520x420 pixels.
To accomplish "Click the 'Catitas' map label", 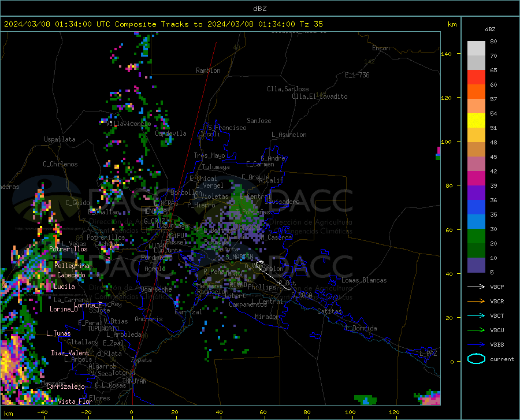I will coord(329,311).
